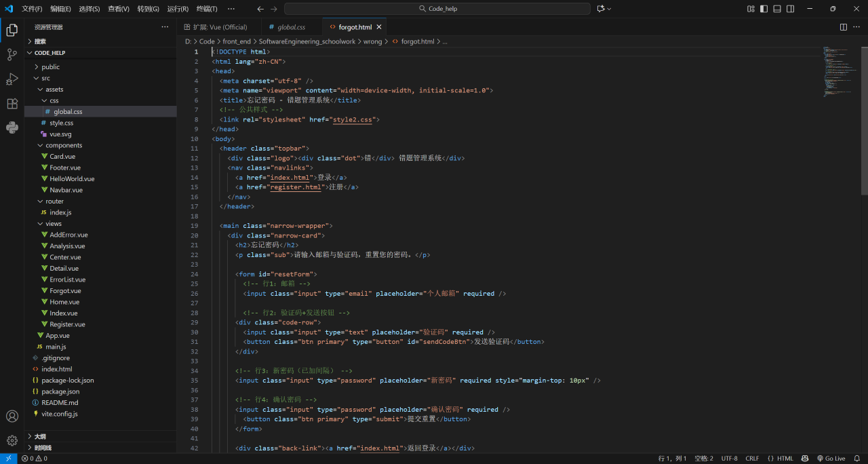Open the 选择(S) menu
868x464 pixels.
(90, 9)
